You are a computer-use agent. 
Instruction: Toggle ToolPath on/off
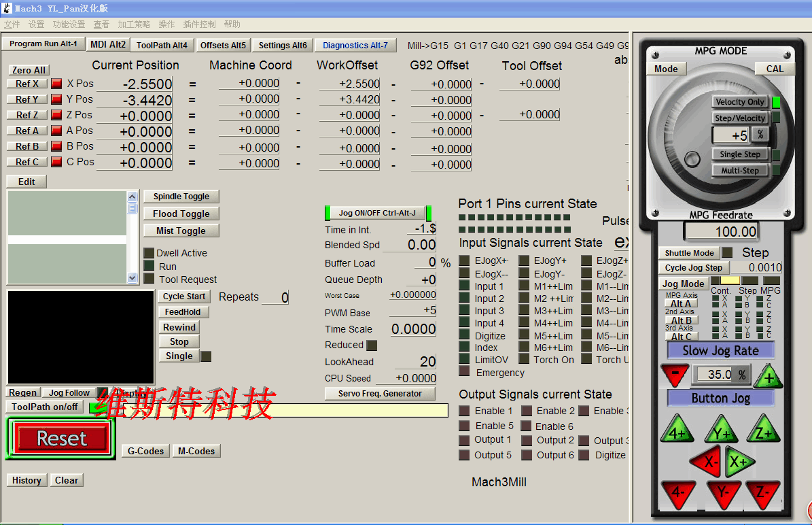pyautogui.click(x=45, y=407)
